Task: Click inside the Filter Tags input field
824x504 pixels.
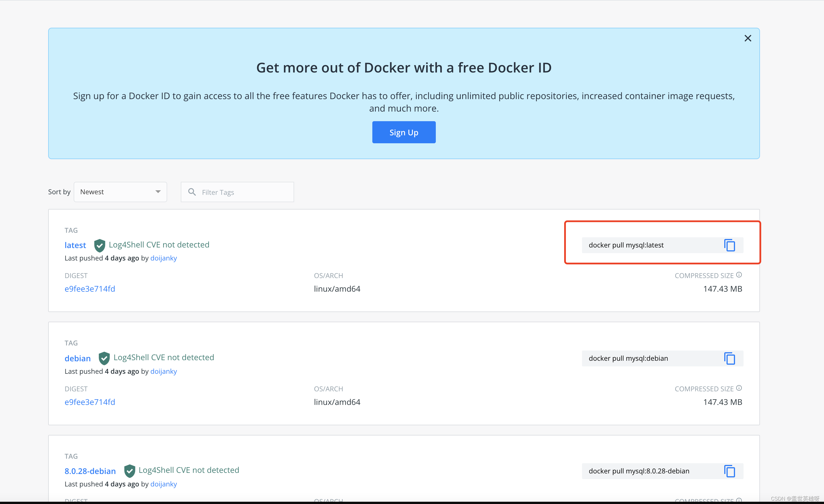Action: pyautogui.click(x=237, y=192)
